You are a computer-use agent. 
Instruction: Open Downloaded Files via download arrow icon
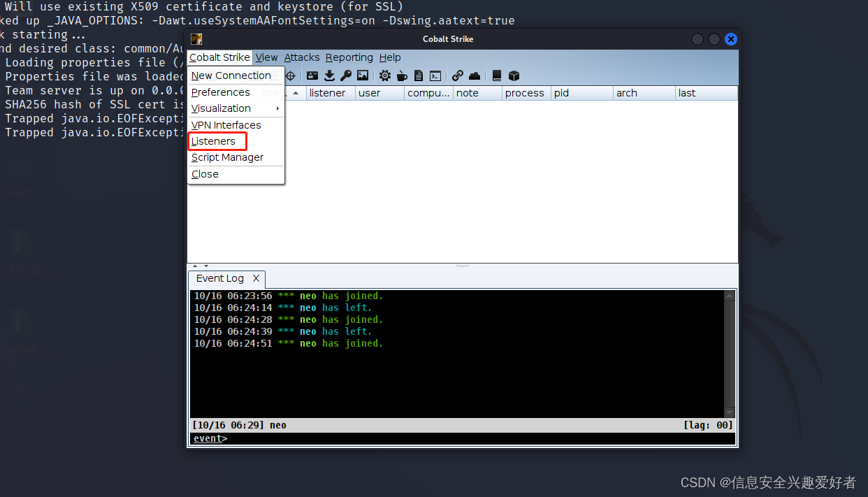point(329,75)
